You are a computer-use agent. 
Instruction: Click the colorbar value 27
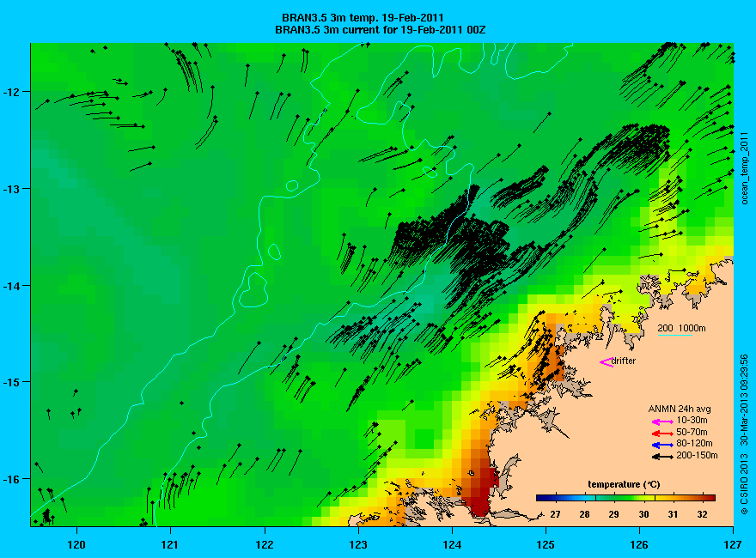point(555,514)
